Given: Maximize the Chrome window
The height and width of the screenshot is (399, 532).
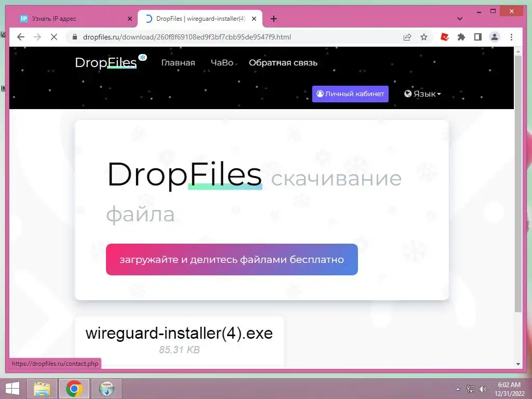Looking at the screenshot, I should (x=493, y=11).
